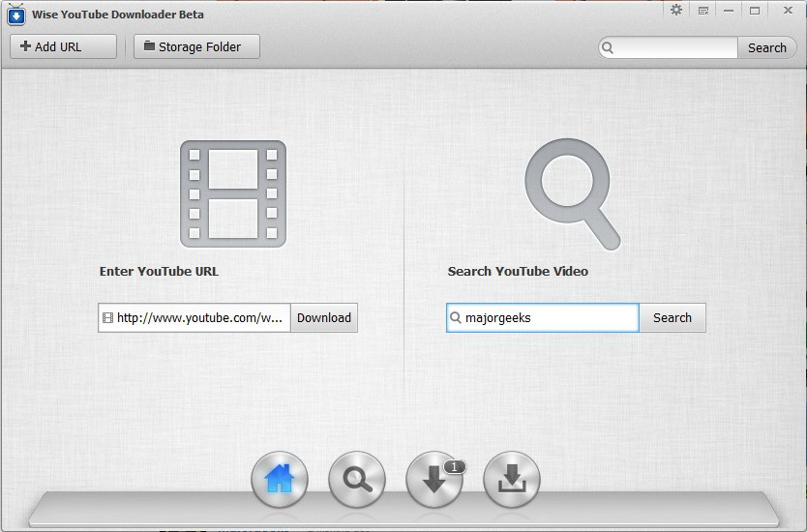The height and width of the screenshot is (532, 807).
Task: Open the Search tab in bottom dock
Action: pyautogui.click(x=357, y=480)
